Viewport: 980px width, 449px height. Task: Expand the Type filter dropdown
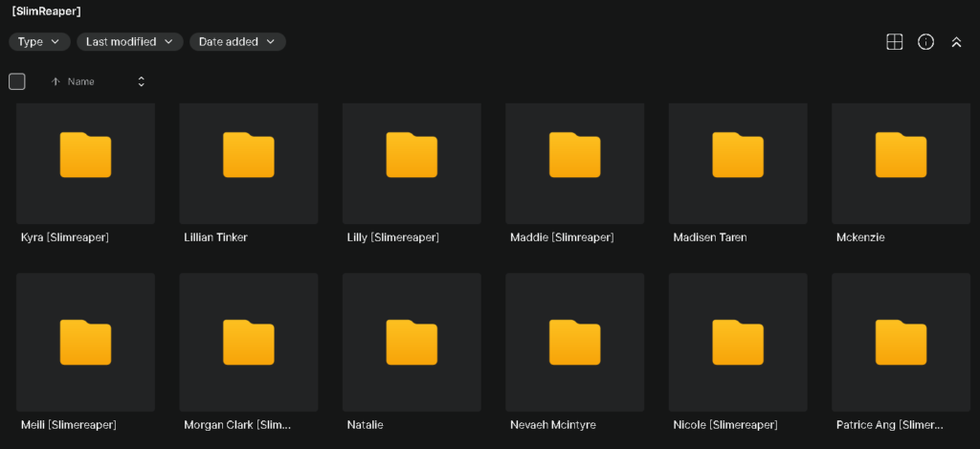click(39, 42)
